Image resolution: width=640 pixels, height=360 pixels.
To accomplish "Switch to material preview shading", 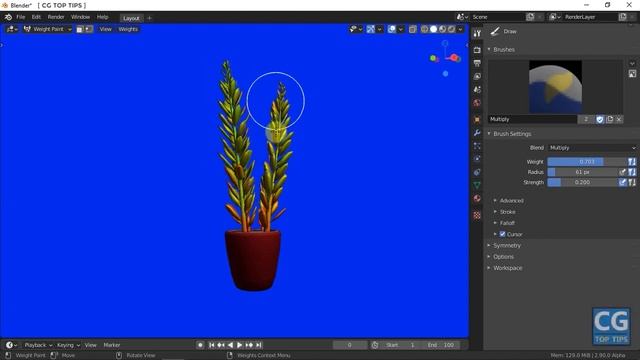I will (442, 29).
